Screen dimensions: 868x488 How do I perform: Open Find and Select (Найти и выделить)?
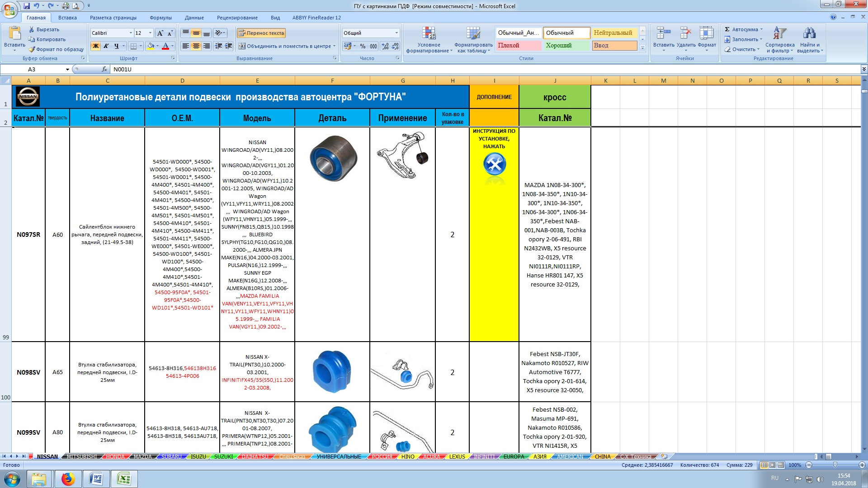(x=810, y=39)
